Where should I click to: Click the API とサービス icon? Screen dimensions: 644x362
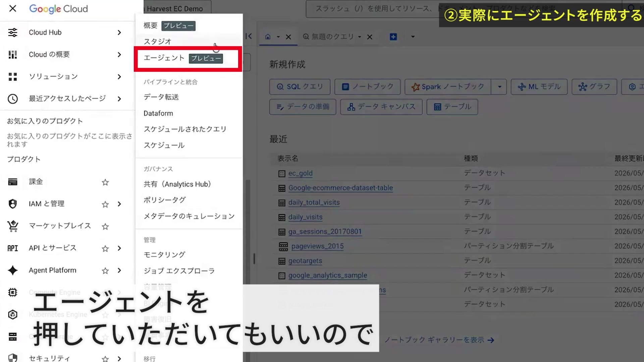click(x=13, y=248)
